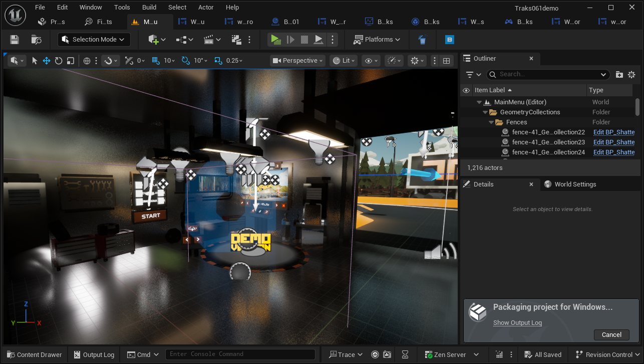The image size is (644, 364).
Task: Select the Rotate transform tool
Action: 59,61
